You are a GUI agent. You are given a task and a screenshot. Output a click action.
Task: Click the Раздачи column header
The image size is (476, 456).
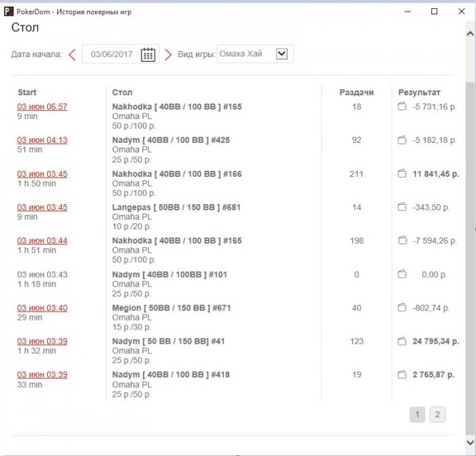(x=356, y=93)
